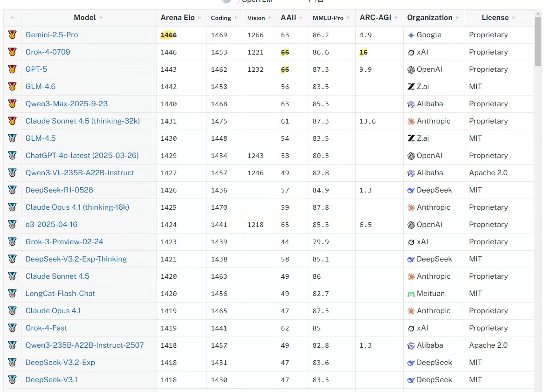Click the arrow in the rank column header

[13, 18]
